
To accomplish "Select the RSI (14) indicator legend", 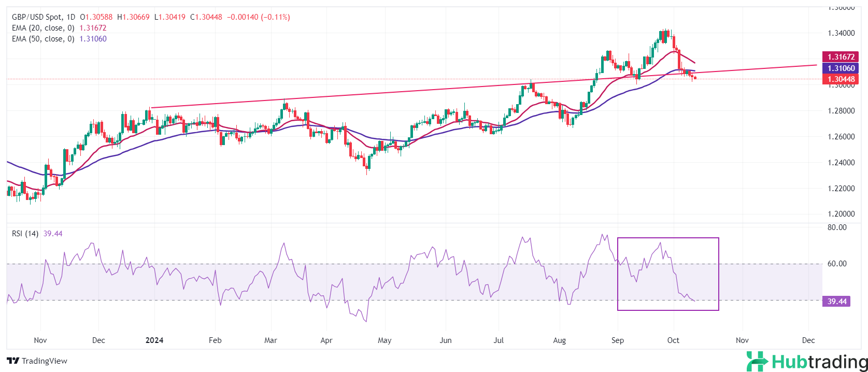I will pos(25,234).
